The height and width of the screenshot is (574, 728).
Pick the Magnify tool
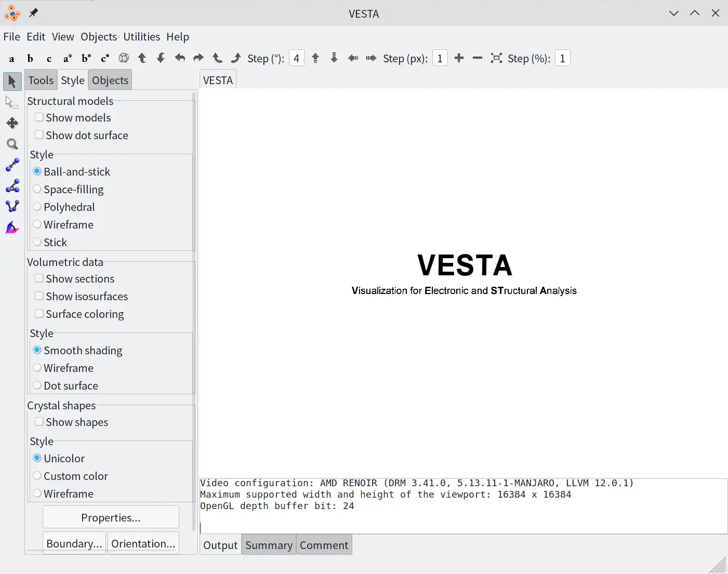(x=12, y=144)
